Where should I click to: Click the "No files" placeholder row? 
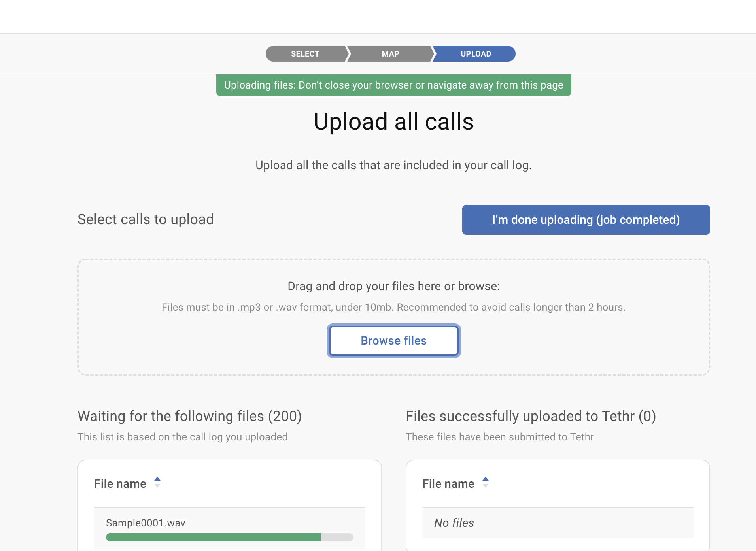coord(454,523)
